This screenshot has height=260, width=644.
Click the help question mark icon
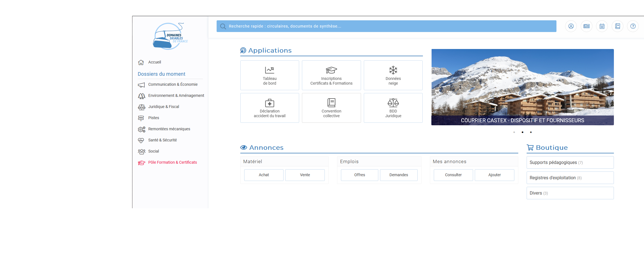tap(633, 26)
